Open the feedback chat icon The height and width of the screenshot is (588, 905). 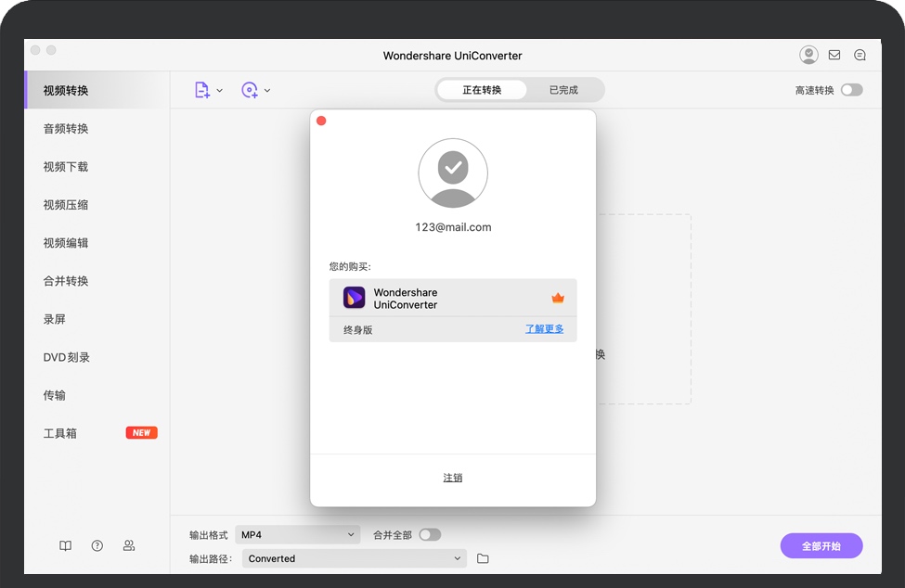(860, 55)
